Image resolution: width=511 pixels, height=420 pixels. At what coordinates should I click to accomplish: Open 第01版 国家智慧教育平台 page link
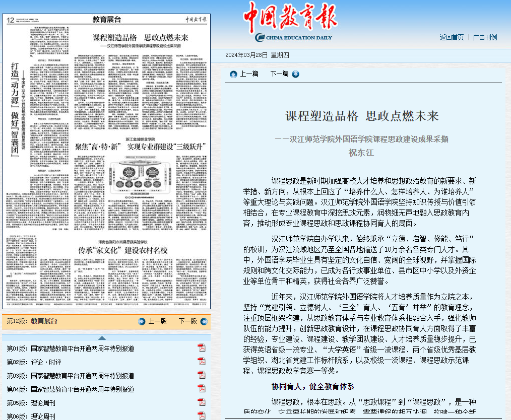click(71, 348)
